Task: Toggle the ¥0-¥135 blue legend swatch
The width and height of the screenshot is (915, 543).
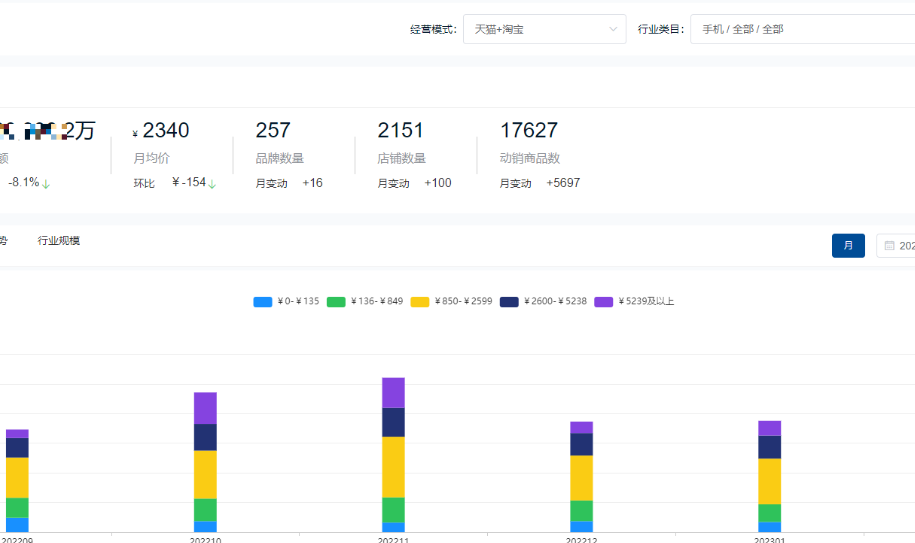Action: coord(263,302)
